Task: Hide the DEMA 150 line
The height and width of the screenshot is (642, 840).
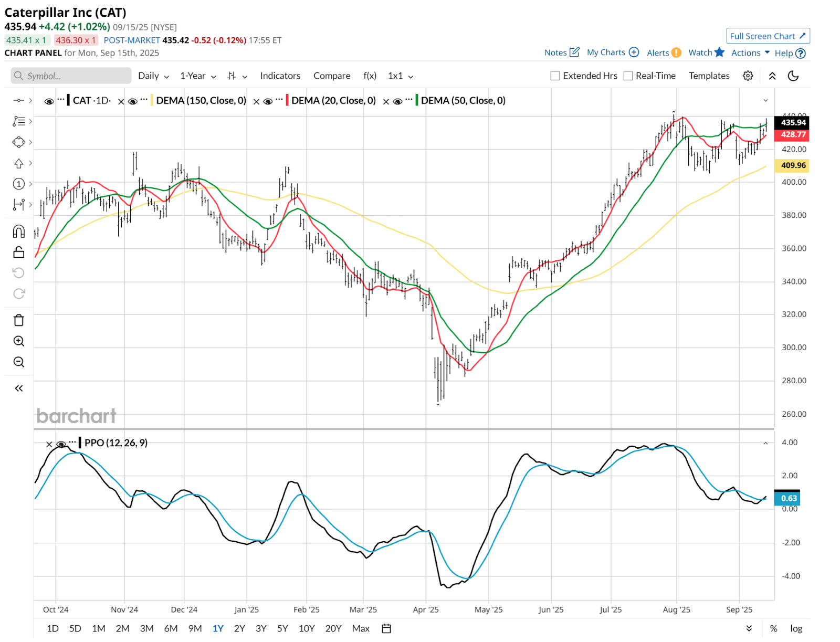Action: [133, 101]
